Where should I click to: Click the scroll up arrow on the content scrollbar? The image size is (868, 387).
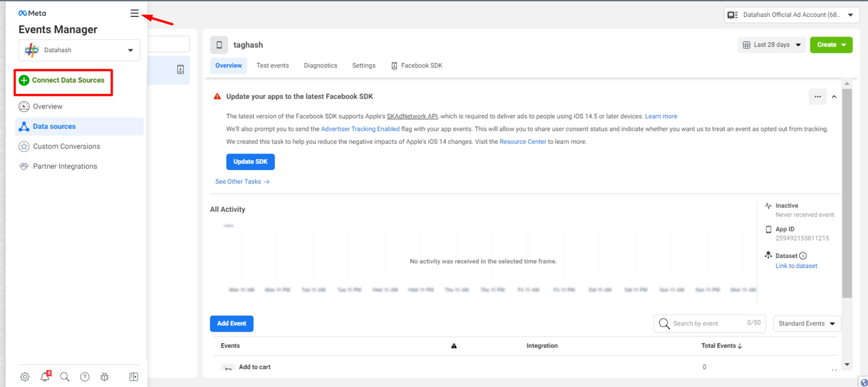[x=847, y=84]
